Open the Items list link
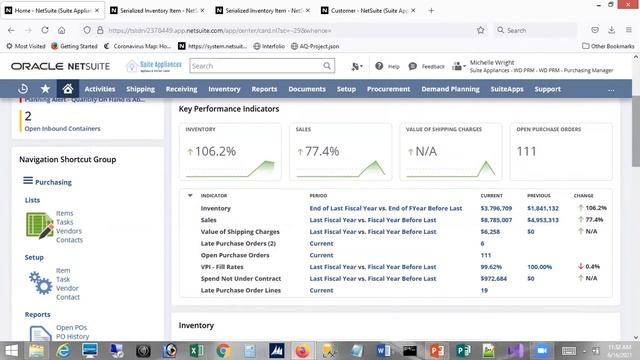Image resolution: width=640 pixels, height=360 pixels. coord(64,213)
